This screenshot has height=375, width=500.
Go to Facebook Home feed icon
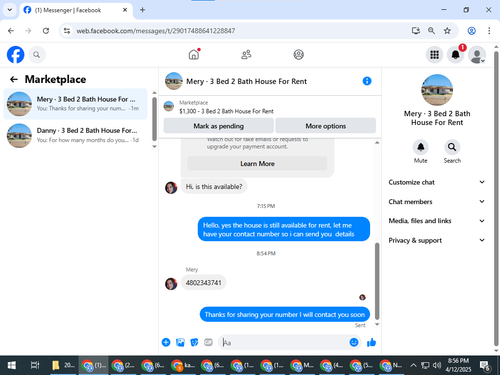tap(194, 54)
